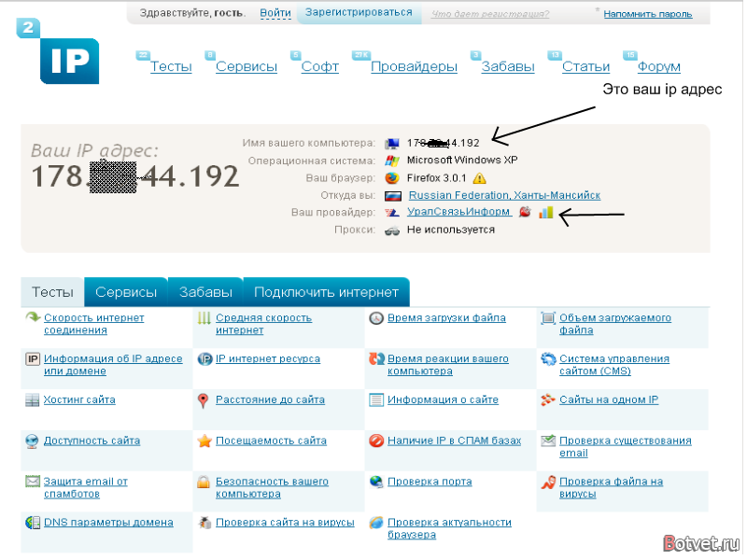Click the DNS parameters icon
Image resolution: width=747 pixels, height=560 pixels.
click(x=33, y=523)
